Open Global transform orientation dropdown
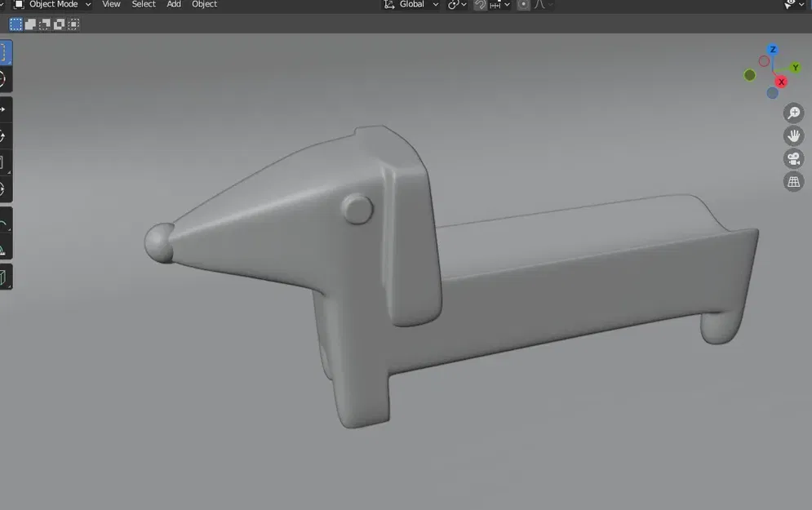This screenshot has width=812, height=510. 410,5
